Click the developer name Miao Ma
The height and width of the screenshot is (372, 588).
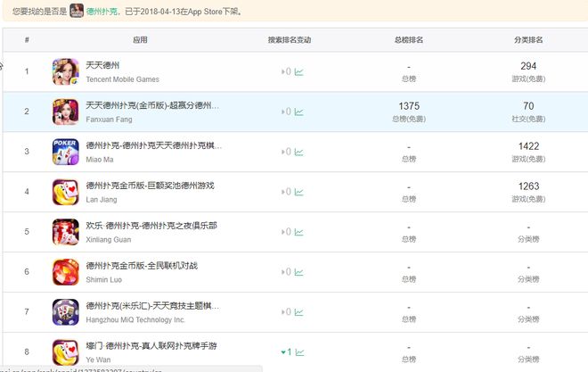(100, 160)
